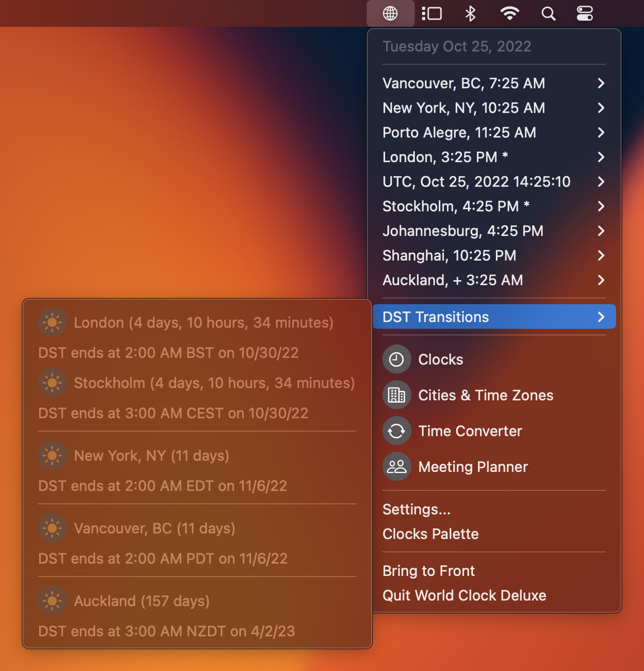Click chevron on DST Transitions row

(x=601, y=317)
